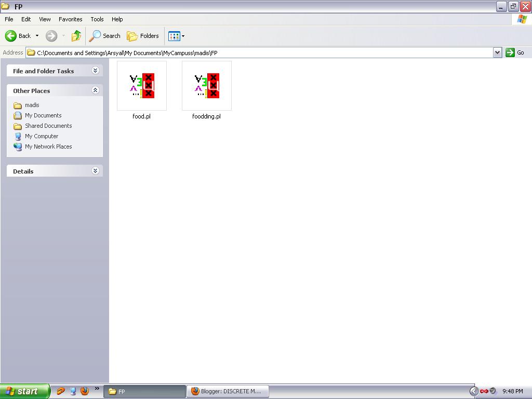Click the clock showing 9:48 PM
Screen dimensions: 532x399
(x=513, y=391)
